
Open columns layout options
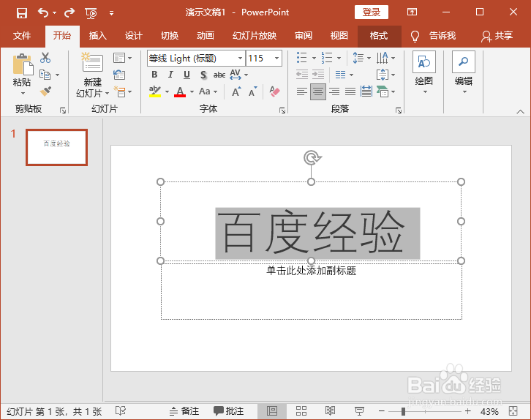pyautogui.click(x=344, y=75)
